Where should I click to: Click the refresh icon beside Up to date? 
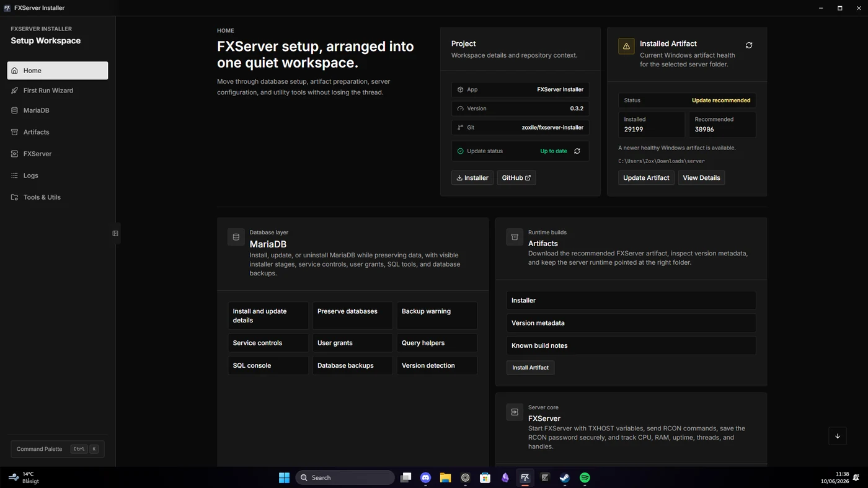pos(577,151)
